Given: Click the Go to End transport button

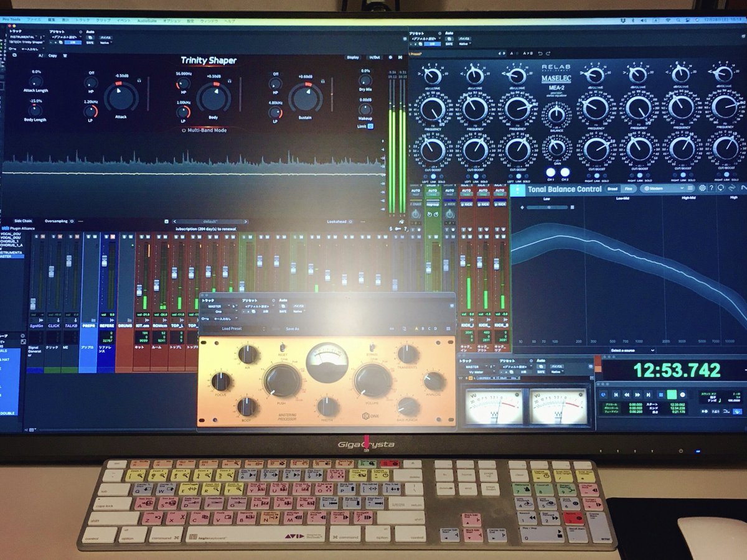Looking at the screenshot, I should click(x=648, y=394).
